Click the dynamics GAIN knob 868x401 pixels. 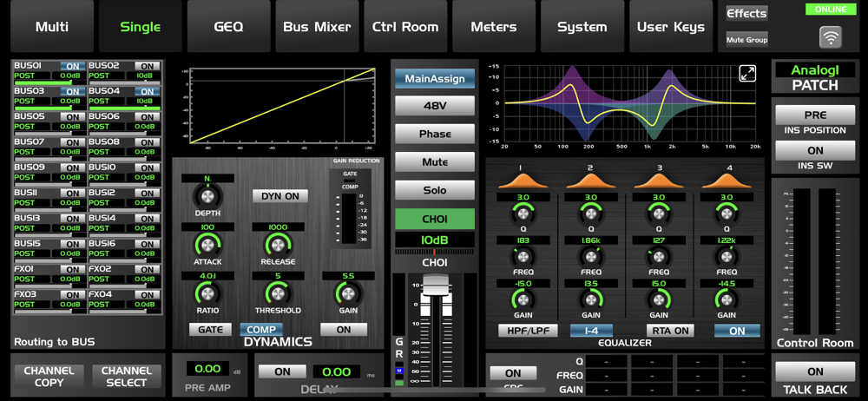(348, 293)
